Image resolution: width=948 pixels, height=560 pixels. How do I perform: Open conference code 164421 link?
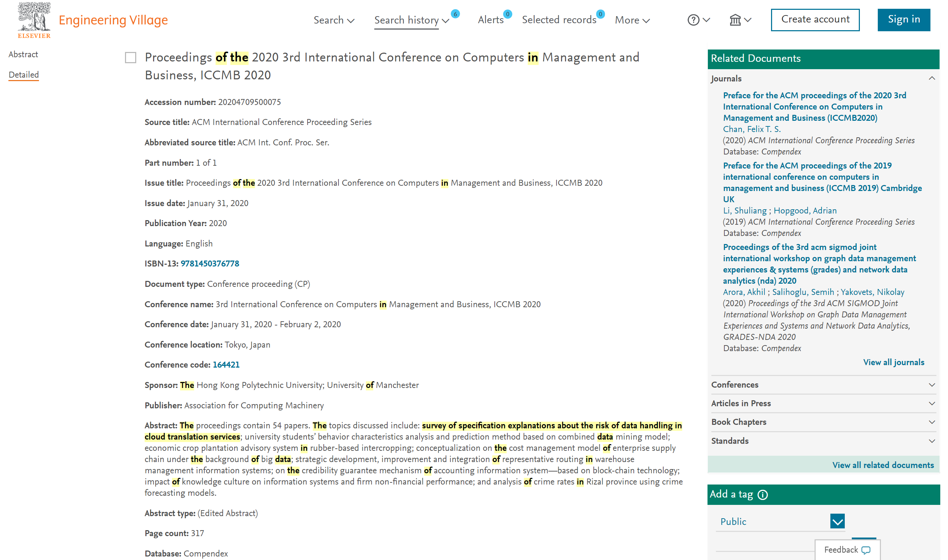coord(226,365)
